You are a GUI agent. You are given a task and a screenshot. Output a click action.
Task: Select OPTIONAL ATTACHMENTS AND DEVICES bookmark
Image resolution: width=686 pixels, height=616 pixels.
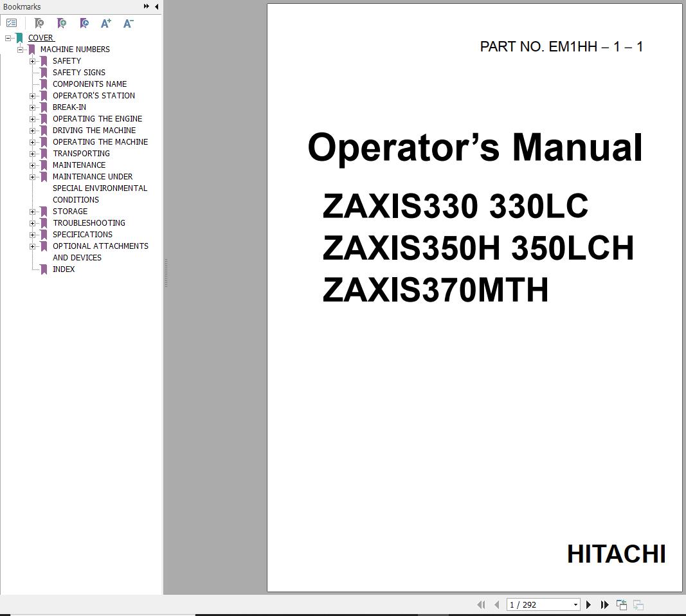point(100,252)
